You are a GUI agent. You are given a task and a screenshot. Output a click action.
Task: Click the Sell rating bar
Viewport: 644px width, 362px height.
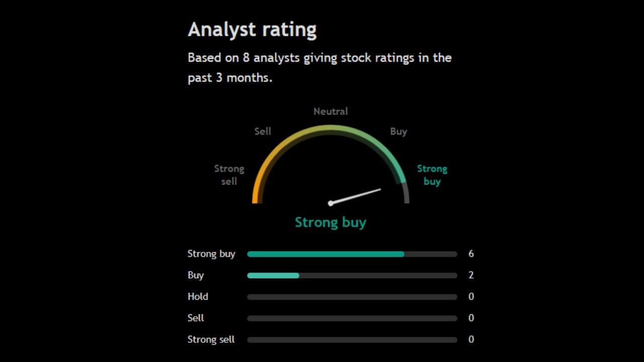pyautogui.click(x=352, y=318)
